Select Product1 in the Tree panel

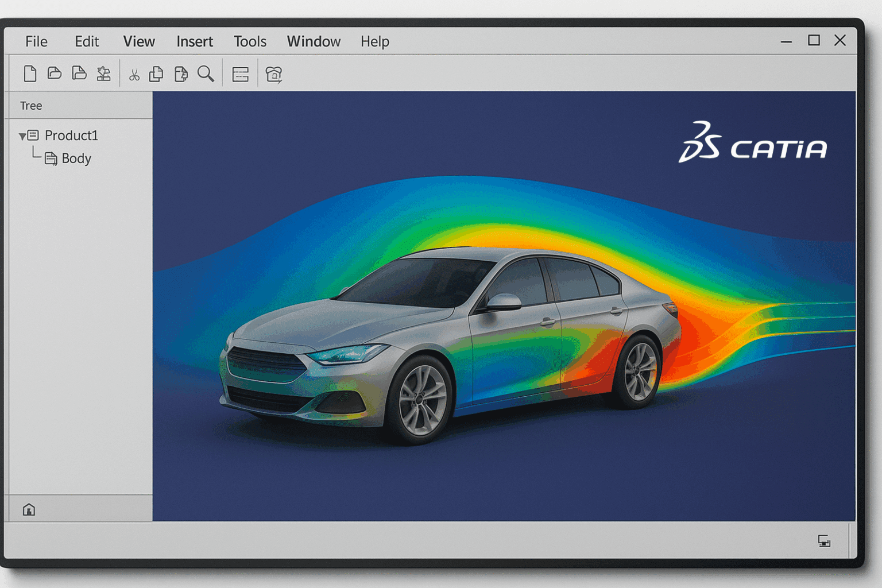click(x=71, y=136)
